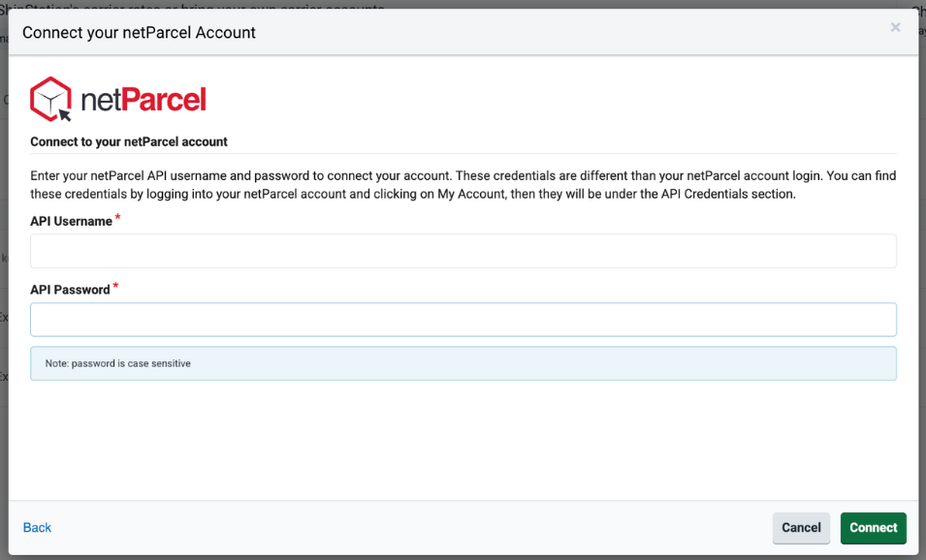Dismiss the dialog using the X icon
Viewport: 926px width, 560px height.
[x=895, y=27]
